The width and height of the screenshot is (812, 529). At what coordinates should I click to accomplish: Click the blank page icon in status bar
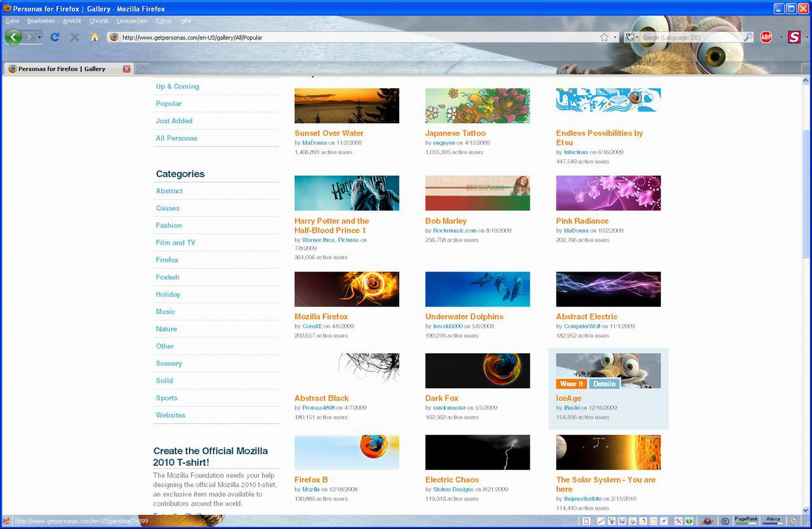(x=587, y=521)
